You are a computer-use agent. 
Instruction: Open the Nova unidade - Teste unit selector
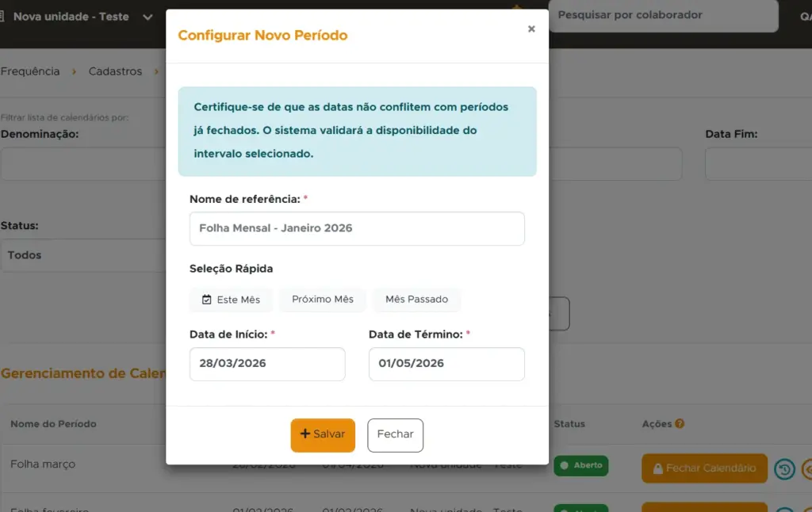[71, 15]
